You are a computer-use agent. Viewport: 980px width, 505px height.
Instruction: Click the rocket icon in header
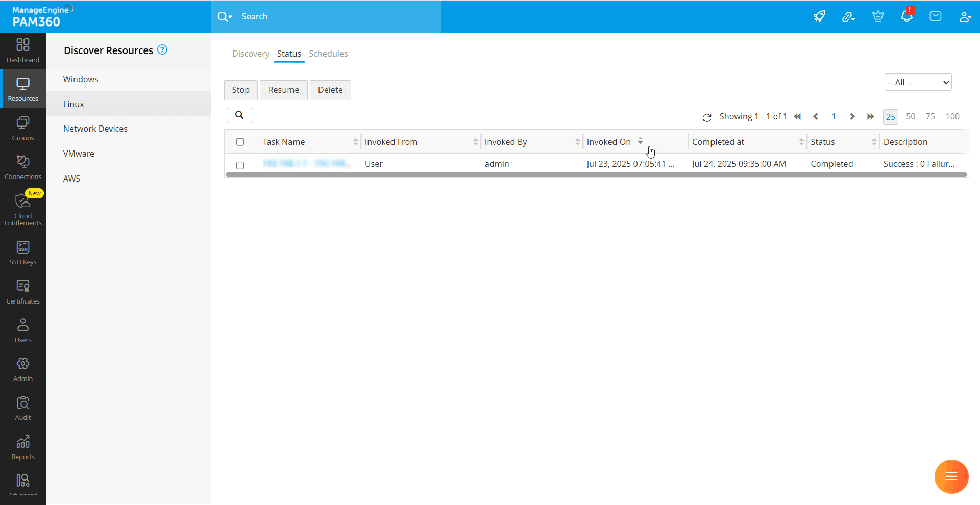(819, 16)
